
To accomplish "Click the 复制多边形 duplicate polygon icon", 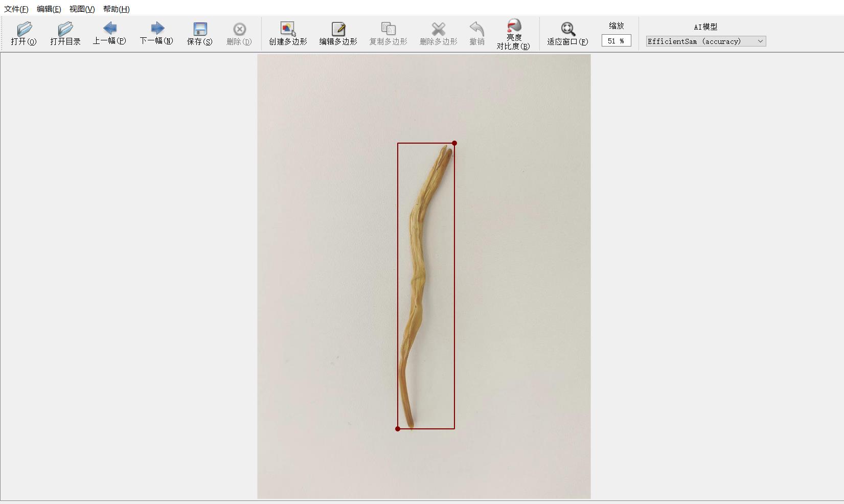I will (x=388, y=34).
